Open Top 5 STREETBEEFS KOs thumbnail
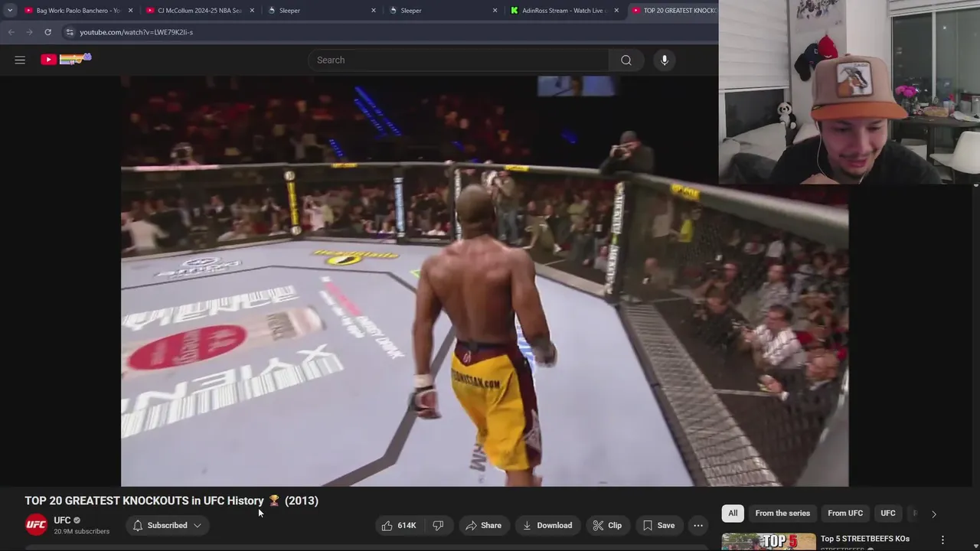The height and width of the screenshot is (551, 980). [x=768, y=542]
